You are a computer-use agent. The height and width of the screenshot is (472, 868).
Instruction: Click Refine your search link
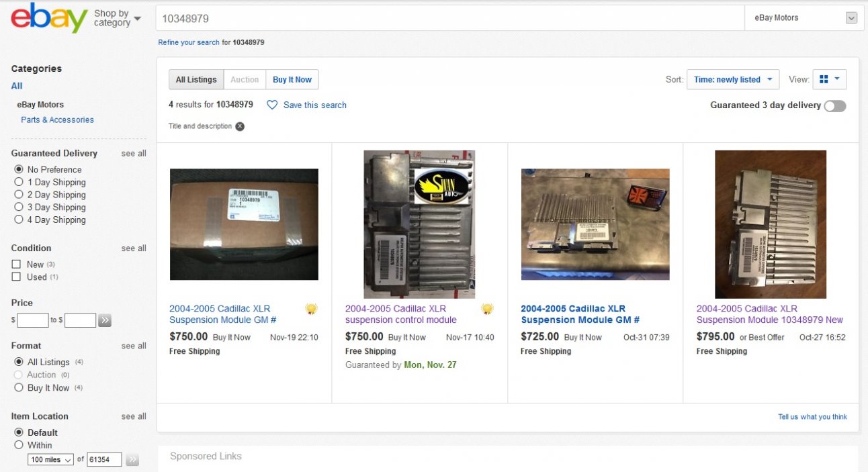pos(189,42)
